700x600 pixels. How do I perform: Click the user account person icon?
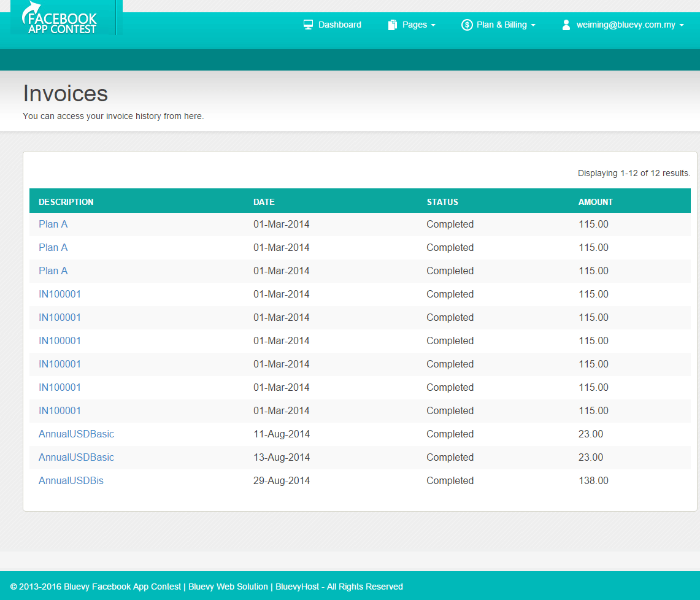(566, 25)
